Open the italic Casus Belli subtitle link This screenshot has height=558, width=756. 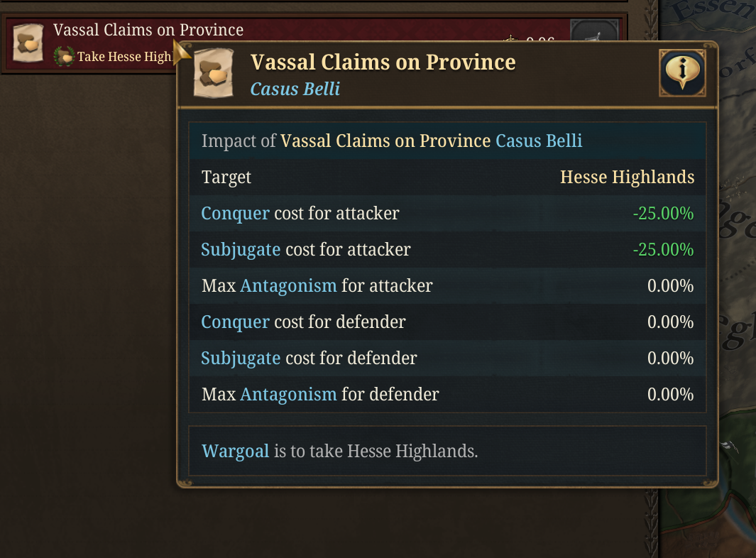click(x=295, y=89)
